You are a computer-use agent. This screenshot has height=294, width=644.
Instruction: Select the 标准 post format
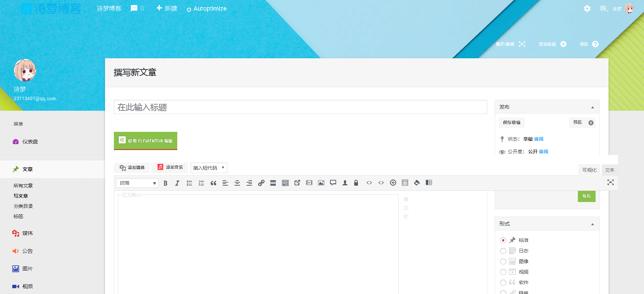(x=503, y=240)
